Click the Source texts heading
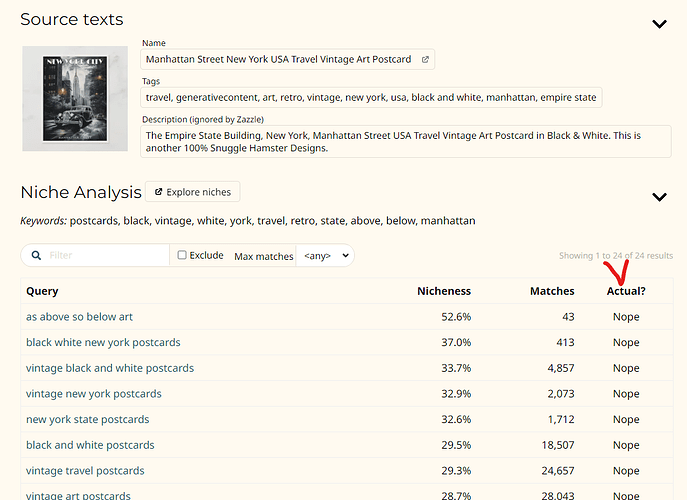687x500 pixels. (x=72, y=19)
